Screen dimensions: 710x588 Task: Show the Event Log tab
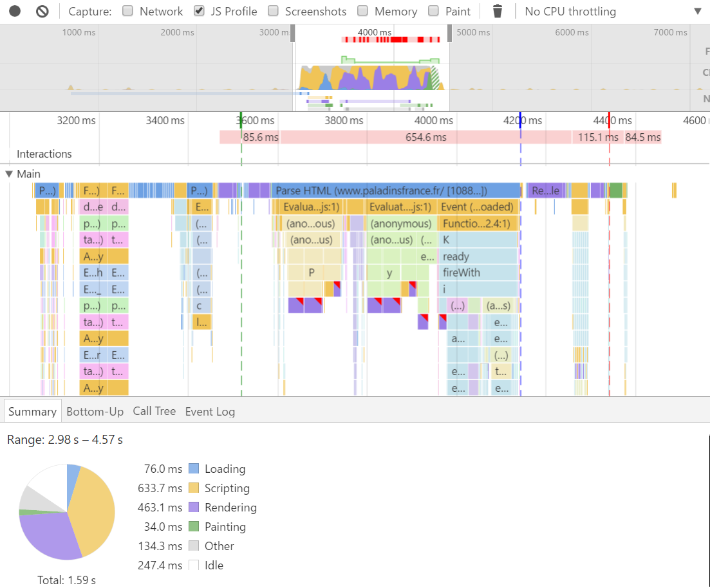tap(210, 411)
